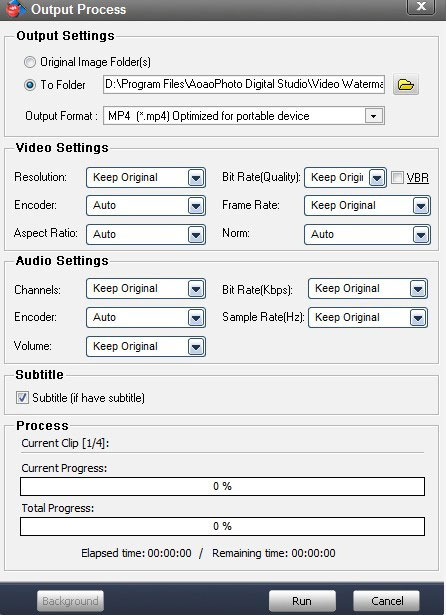Open the Frame Rate dropdown
Image resolution: width=446 pixels, height=615 pixels.
pos(367,206)
